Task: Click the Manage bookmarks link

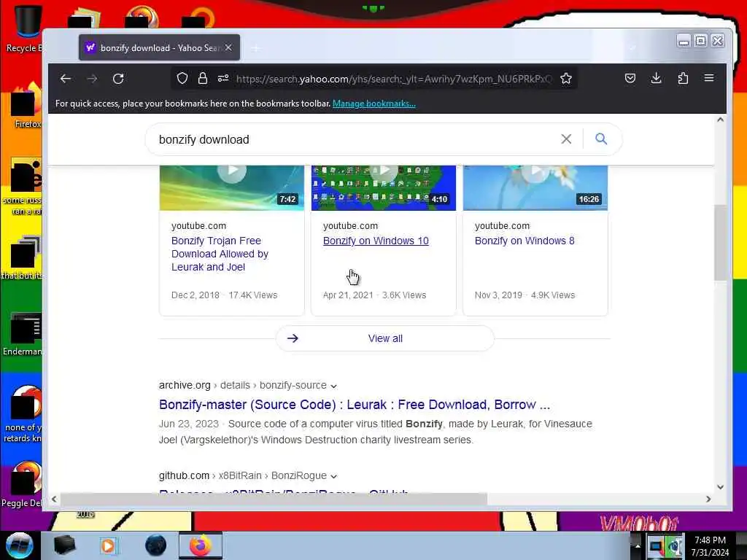Action: pos(374,104)
